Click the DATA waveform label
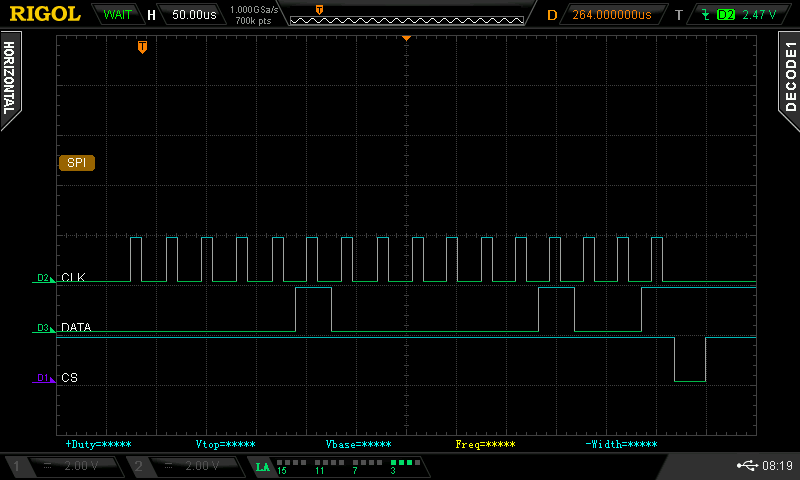The height and width of the screenshot is (480, 800). (76, 327)
